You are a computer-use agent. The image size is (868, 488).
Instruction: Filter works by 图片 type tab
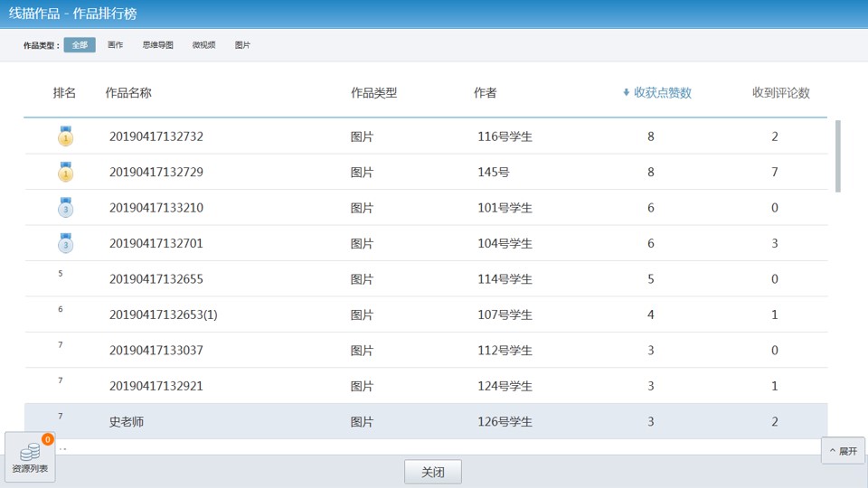pyautogui.click(x=242, y=45)
